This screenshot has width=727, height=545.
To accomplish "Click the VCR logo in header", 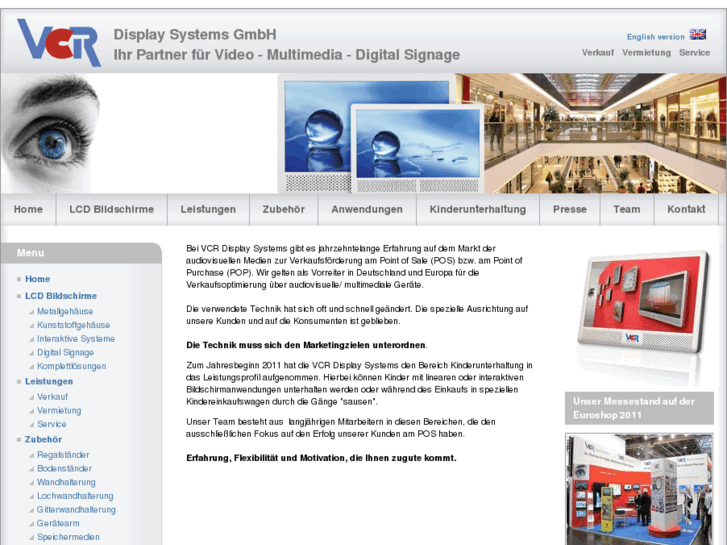I will pos(59,42).
